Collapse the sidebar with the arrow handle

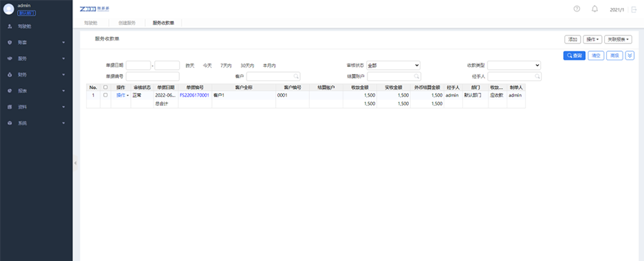click(75, 163)
